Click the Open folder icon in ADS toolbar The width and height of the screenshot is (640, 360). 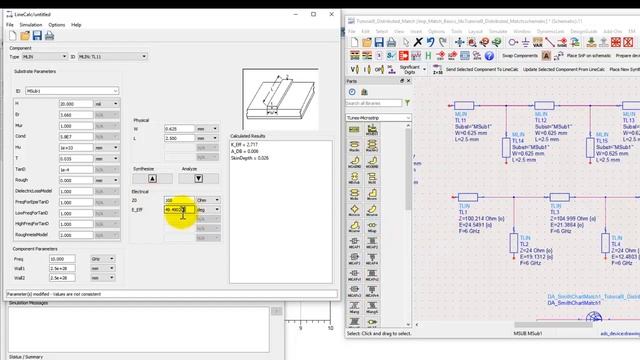(367, 42)
